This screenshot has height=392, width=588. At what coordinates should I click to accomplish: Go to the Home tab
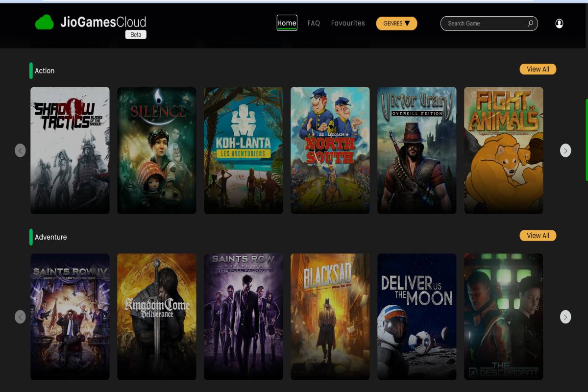pyautogui.click(x=287, y=23)
